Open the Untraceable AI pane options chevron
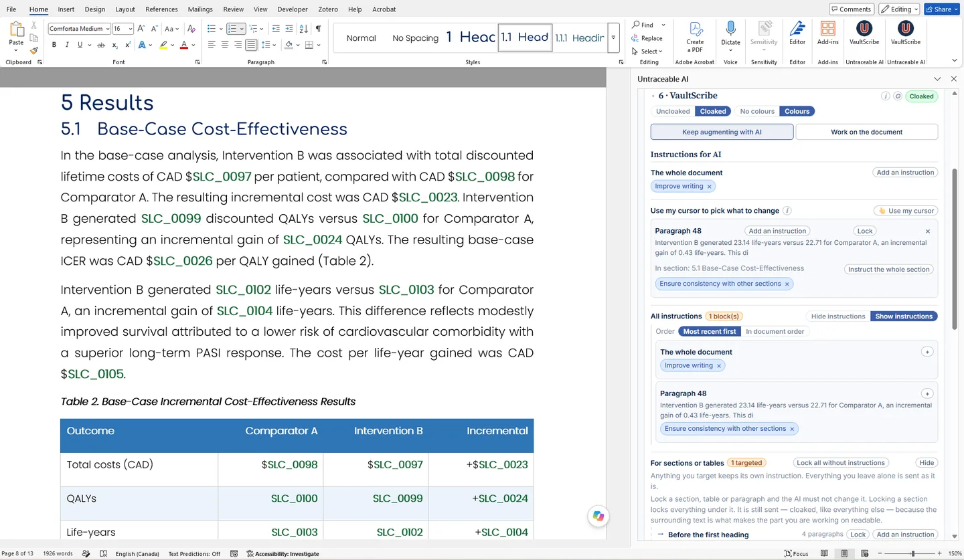This screenshot has width=964, height=560. point(937,79)
